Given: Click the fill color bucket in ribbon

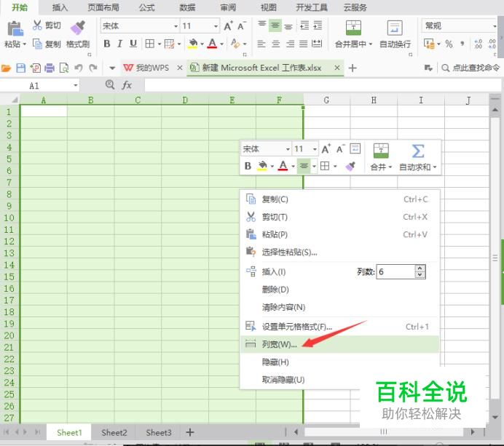Looking at the screenshot, I should [193, 44].
